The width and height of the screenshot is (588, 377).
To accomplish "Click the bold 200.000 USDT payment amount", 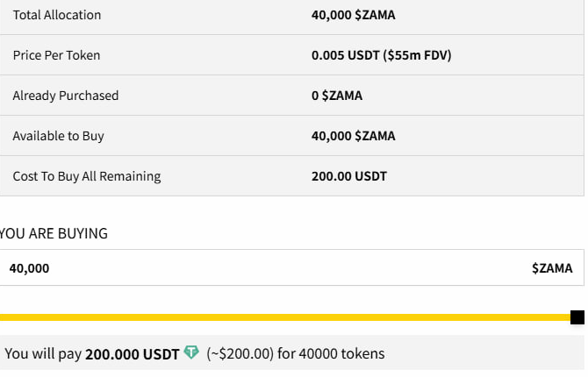I will point(132,354).
